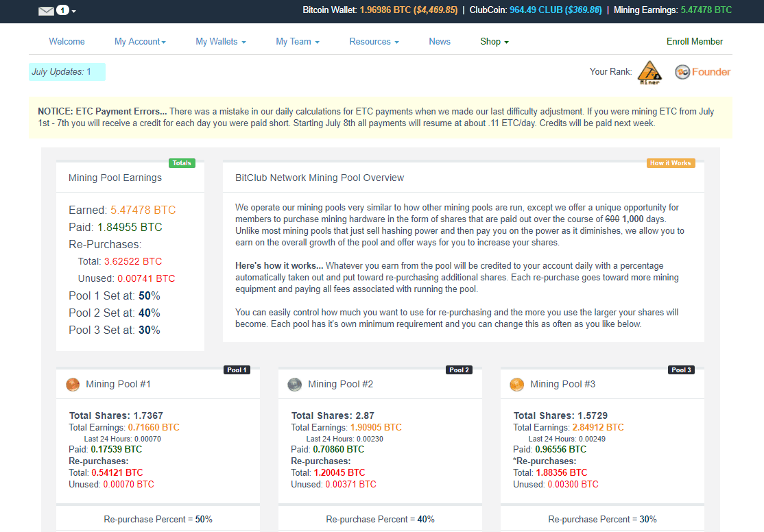The height and width of the screenshot is (532, 764).
Task: Click the Unused 0.00741 BTC value
Action: (146, 278)
